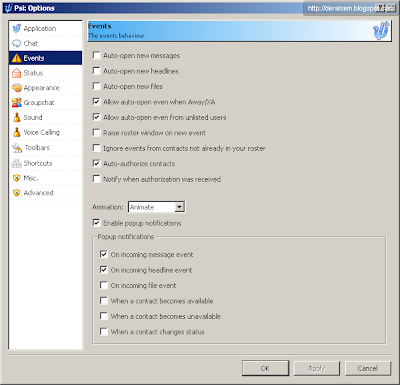Uncheck On incoming headline event
400x385 pixels.
[x=104, y=270]
